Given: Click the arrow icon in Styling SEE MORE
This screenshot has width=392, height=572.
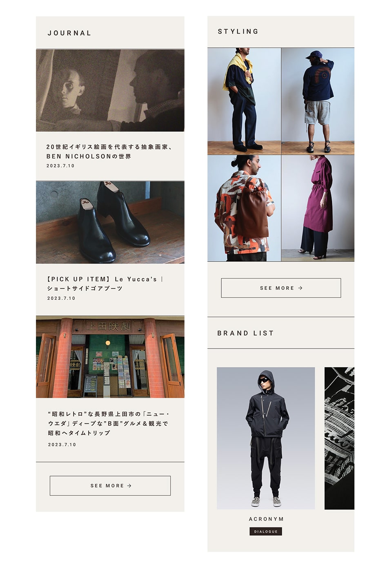Looking at the screenshot, I should coord(300,288).
